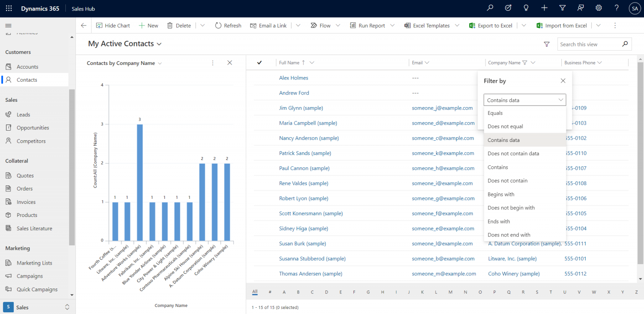This screenshot has height=314, width=644.
Task: Open Coho Winery (sample) company link
Action: (514, 274)
